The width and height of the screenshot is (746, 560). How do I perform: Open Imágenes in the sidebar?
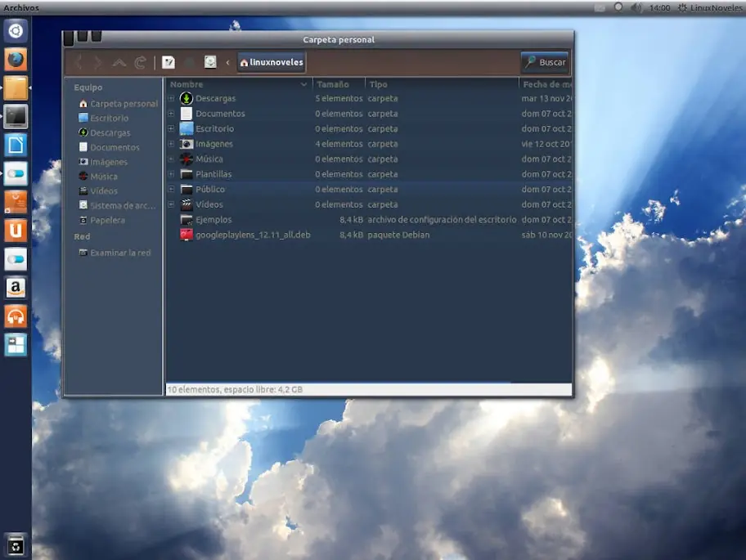(103, 162)
